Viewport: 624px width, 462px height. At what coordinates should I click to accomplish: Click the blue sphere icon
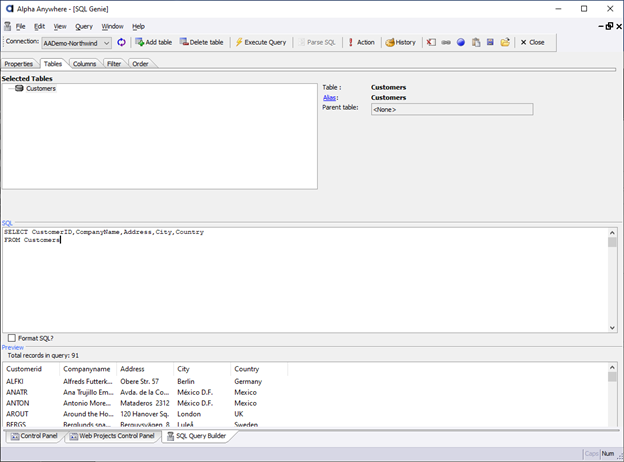pos(460,42)
